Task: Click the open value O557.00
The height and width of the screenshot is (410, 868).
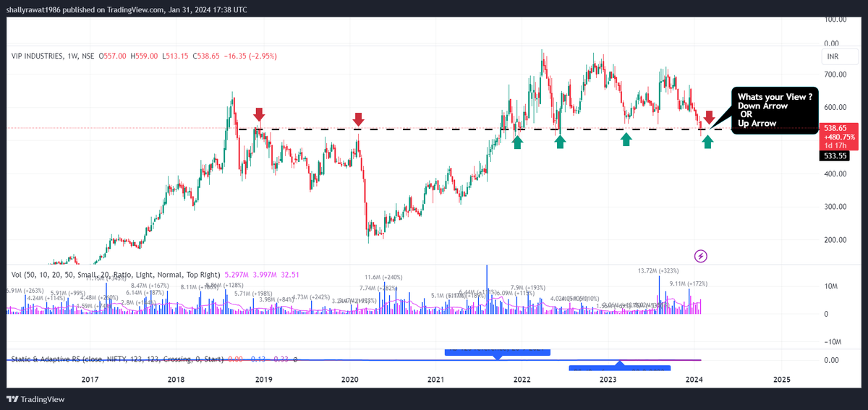Action: (114, 56)
